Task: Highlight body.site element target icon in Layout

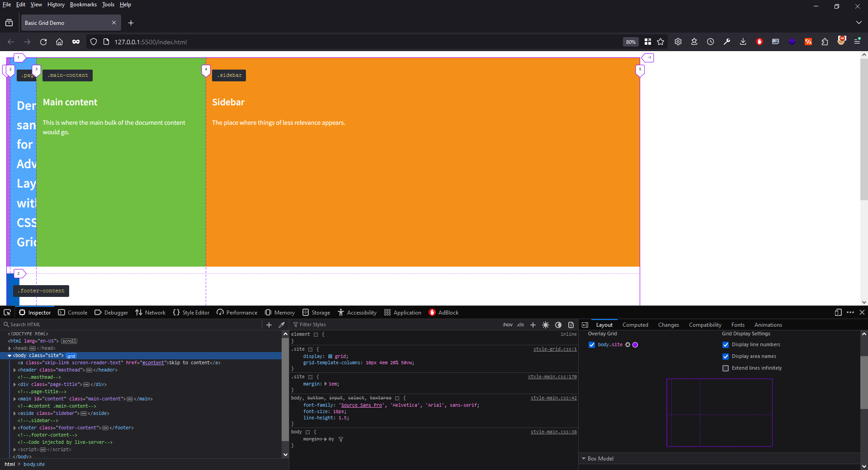Action: coord(627,345)
